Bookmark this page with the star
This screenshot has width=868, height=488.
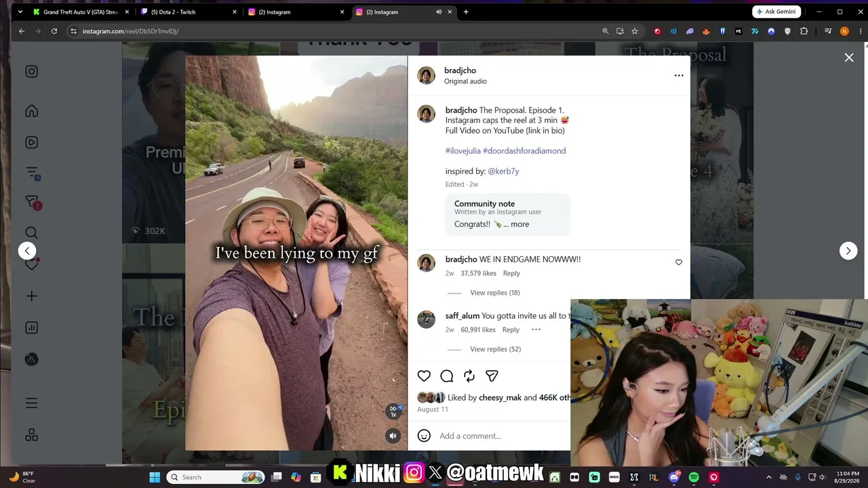635,31
